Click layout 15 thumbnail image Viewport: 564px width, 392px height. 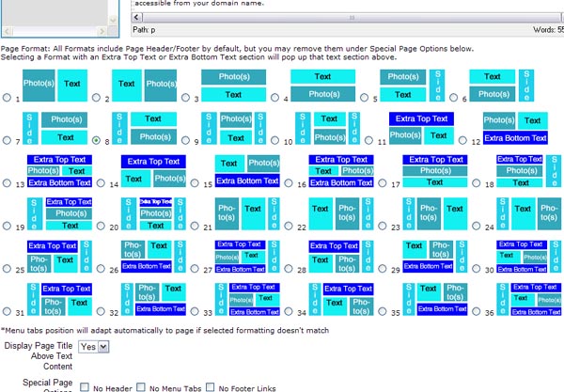point(247,171)
